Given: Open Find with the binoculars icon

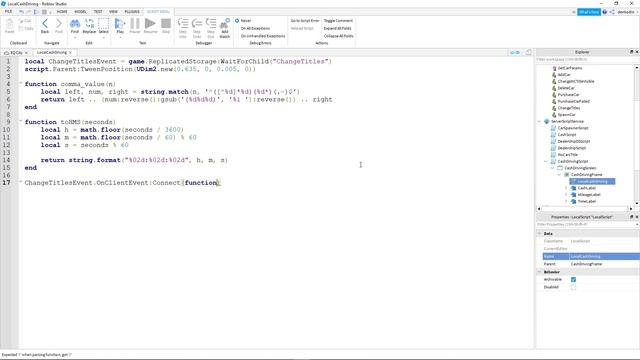Looking at the screenshot, I should (x=75, y=24).
